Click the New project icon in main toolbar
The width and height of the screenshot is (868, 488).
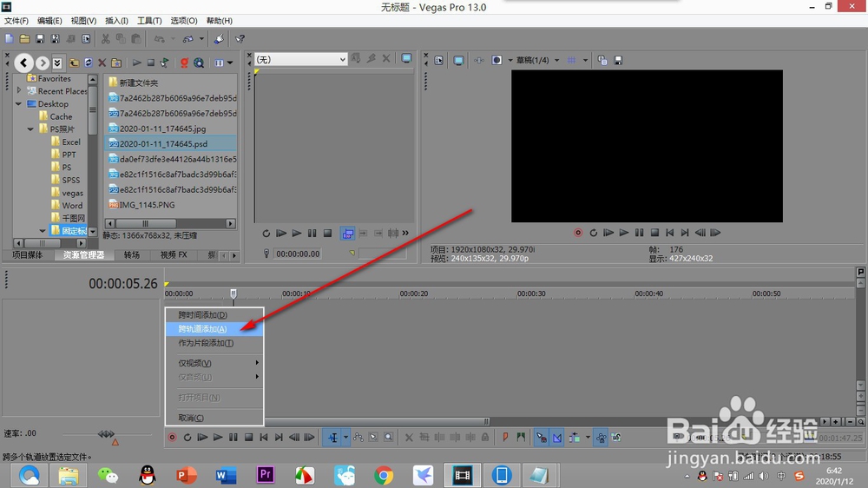10,39
